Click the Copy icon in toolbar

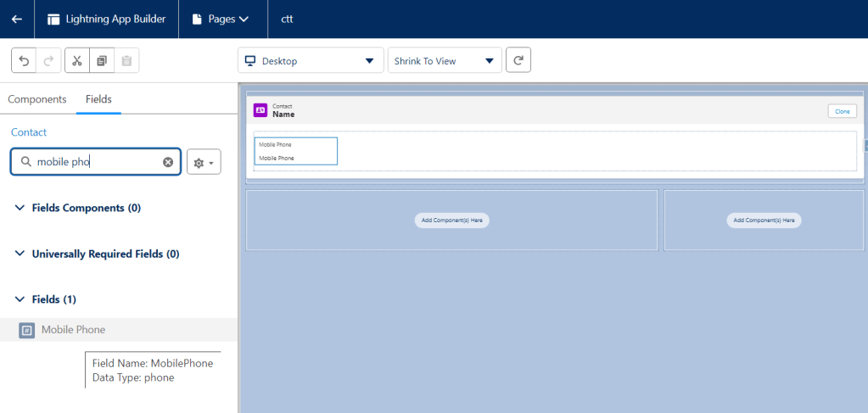102,61
